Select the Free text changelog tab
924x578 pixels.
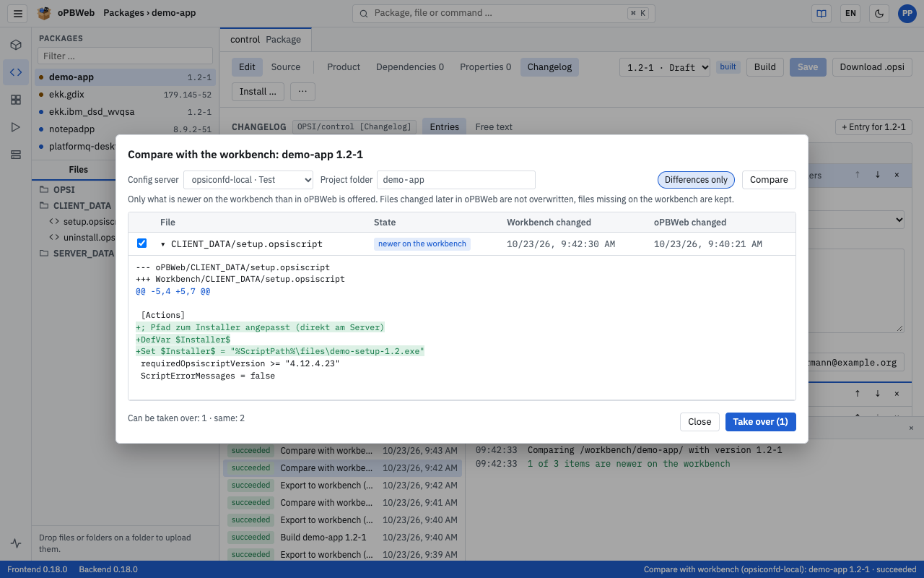(494, 127)
